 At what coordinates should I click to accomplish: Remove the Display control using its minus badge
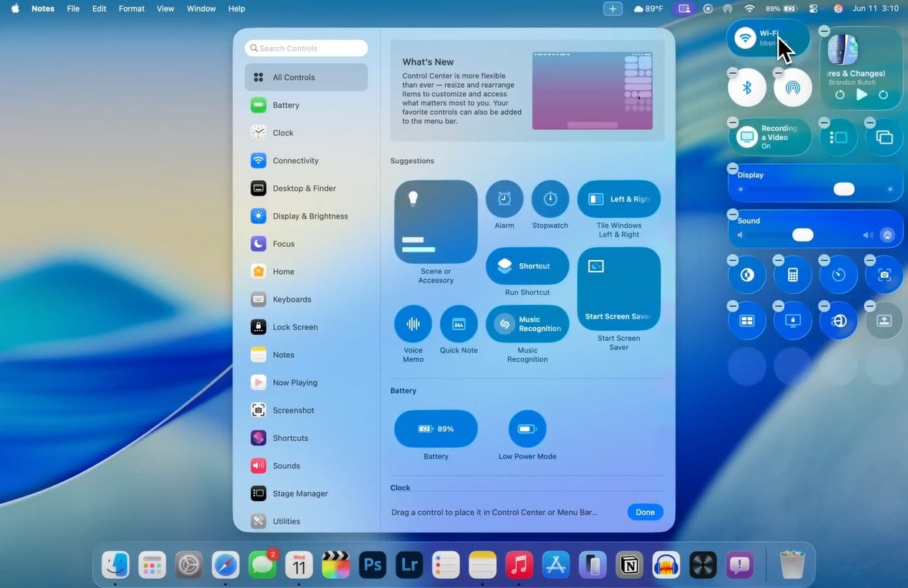[x=733, y=168]
